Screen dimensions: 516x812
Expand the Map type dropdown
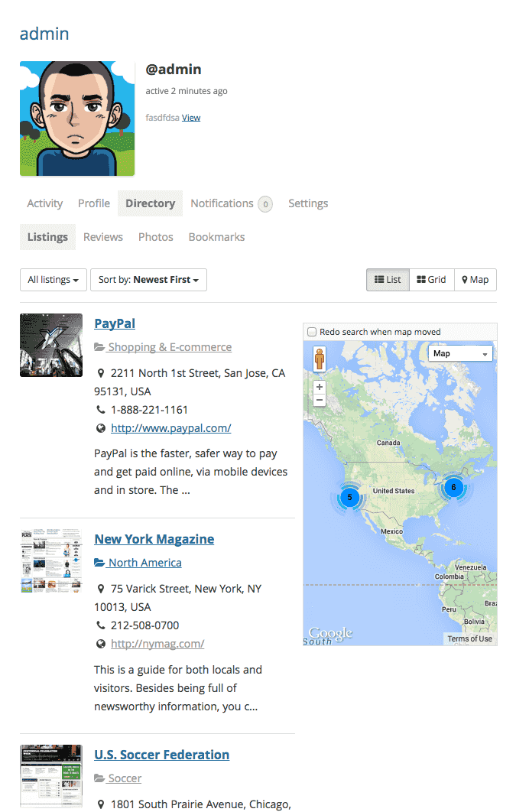click(460, 353)
